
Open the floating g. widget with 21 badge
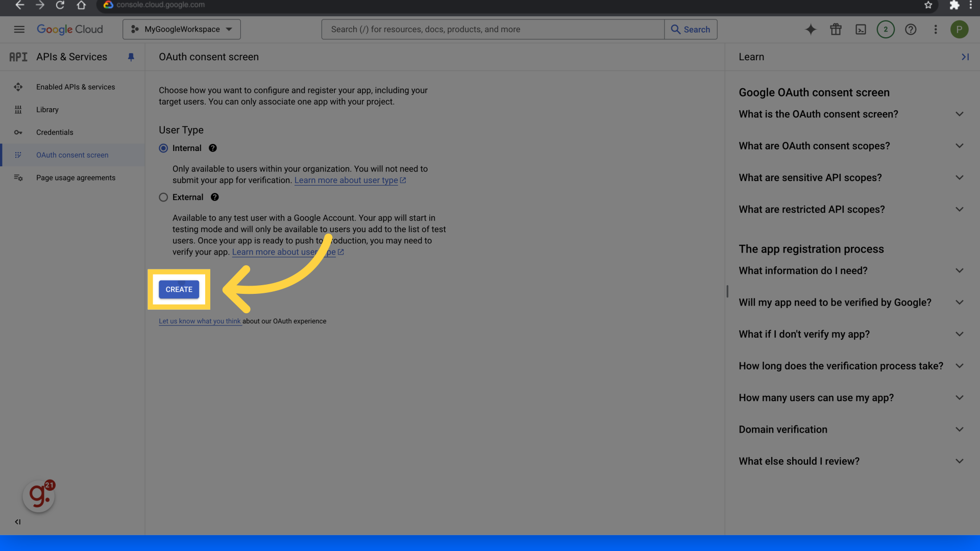[x=39, y=495]
